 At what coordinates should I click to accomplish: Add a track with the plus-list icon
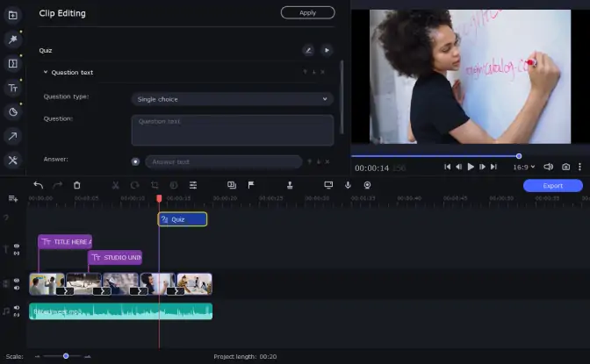click(x=13, y=198)
